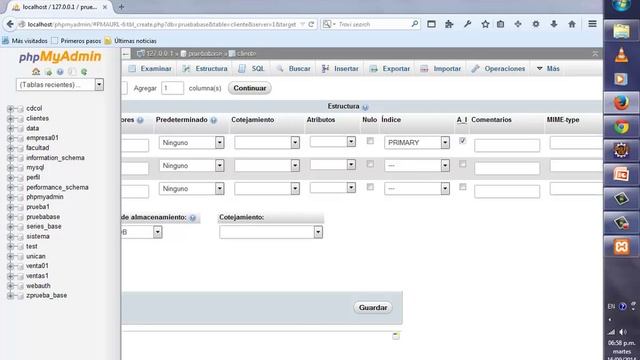Click the phpMyAdmin home icon

click(x=36, y=72)
